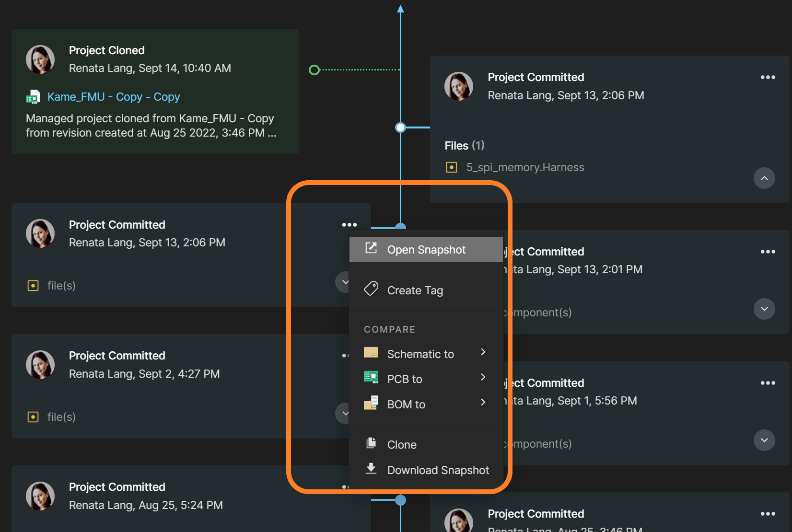The height and width of the screenshot is (532, 792).
Task: Click the timeline node for Sept 13, 2:06 PM
Action: (x=400, y=127)
